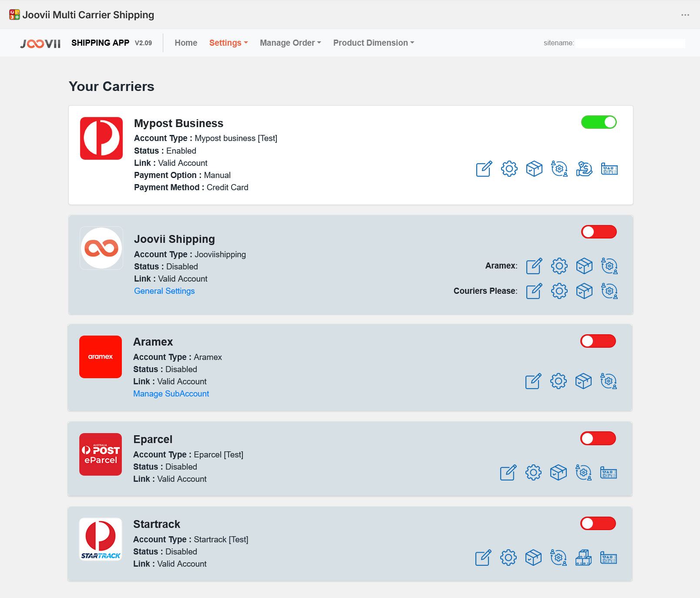Click the edit pencil icon in Joovii's Aramex row
The image size is (700, 598).
[x=534, y=266]
